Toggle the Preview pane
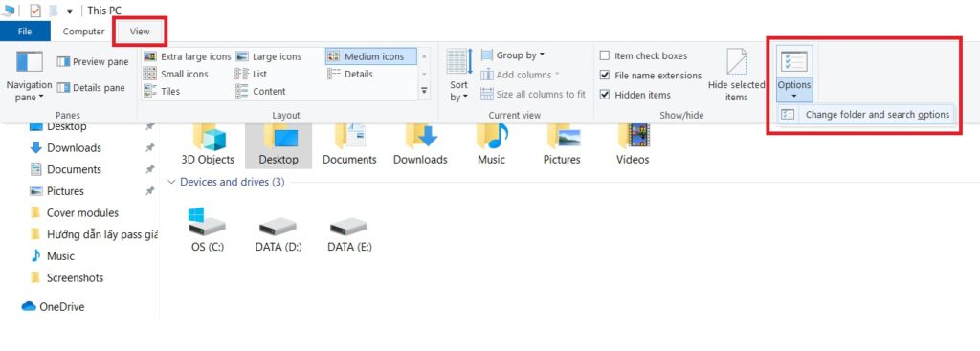Viewport: 980px width, 351px height. coord(93,62)
